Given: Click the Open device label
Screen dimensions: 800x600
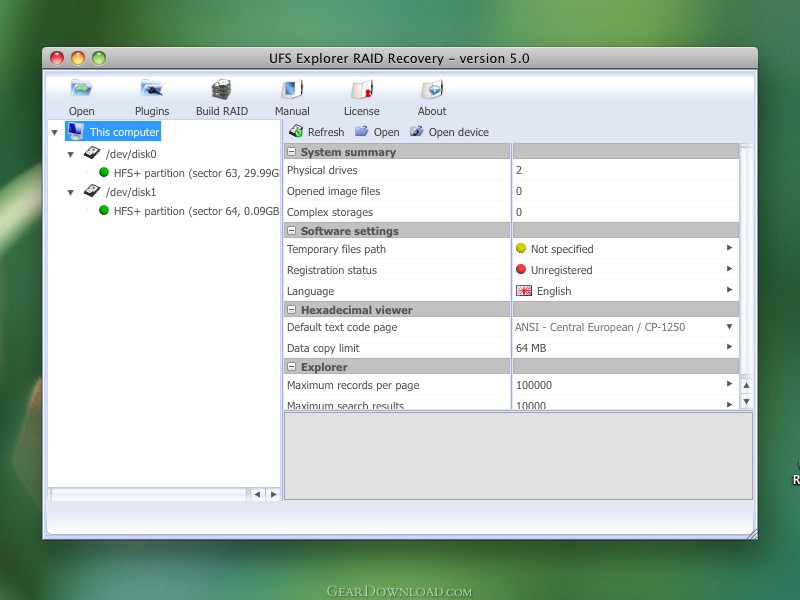Looking at the screenshot, I should pos(459,132).
